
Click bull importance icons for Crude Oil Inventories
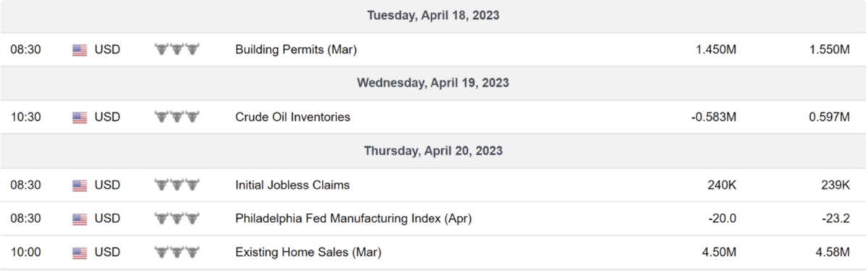(176, 117)
